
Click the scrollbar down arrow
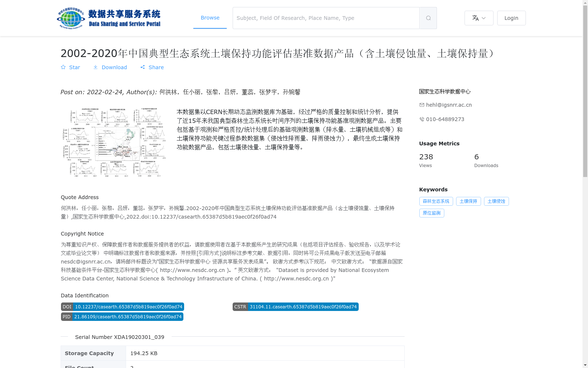(x=585, y=365)
